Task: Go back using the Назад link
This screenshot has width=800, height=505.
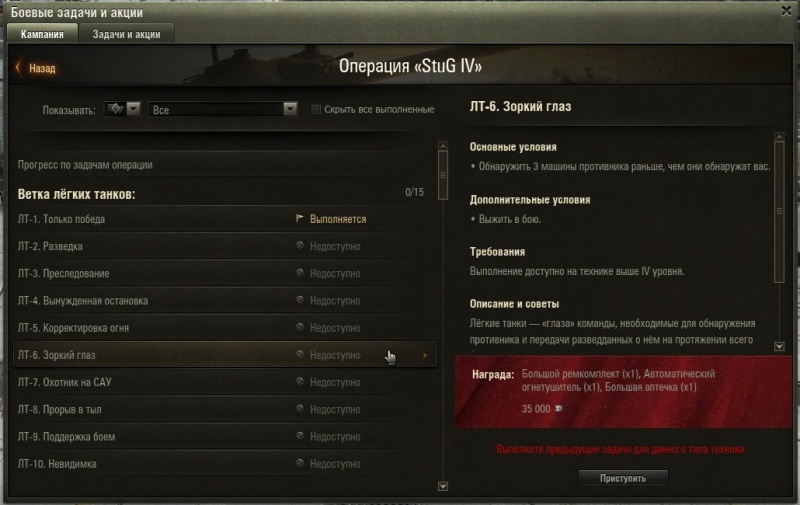Action: click(42, 68)
